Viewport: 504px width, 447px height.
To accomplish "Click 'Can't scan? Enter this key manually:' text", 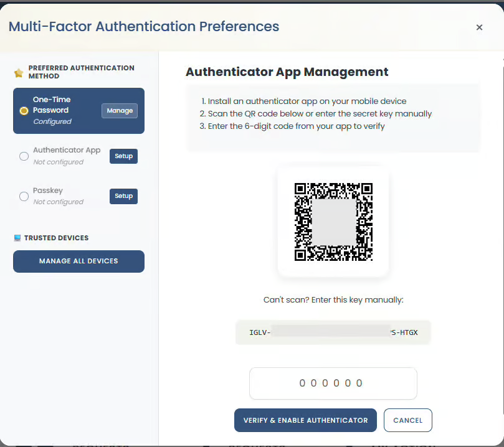I will (333, 299).
